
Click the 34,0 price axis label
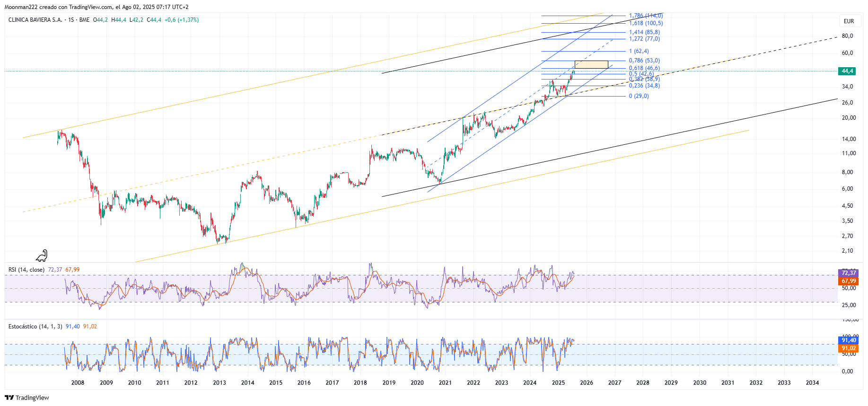[x=847, y=87]
